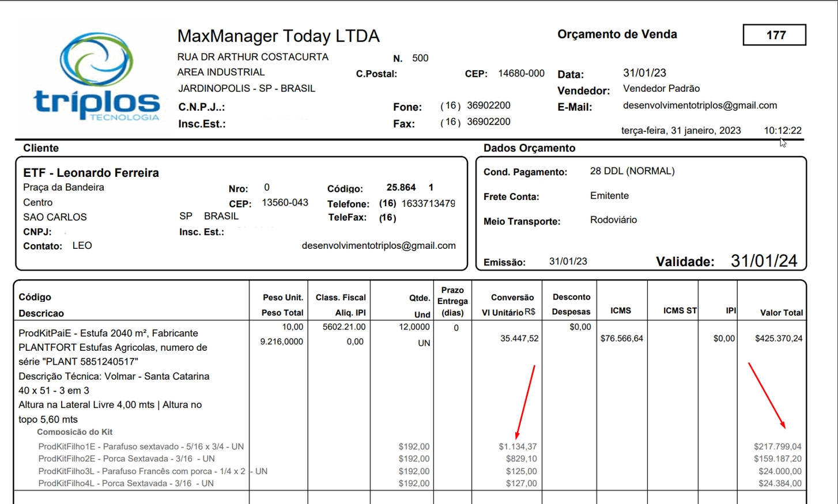
Task: Click kit unit value $127,00
Action: pos(521,484)
